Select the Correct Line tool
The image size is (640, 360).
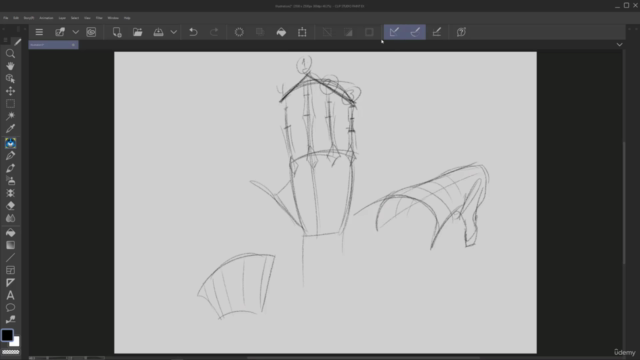pyautogui.click(x=10, y=320)
